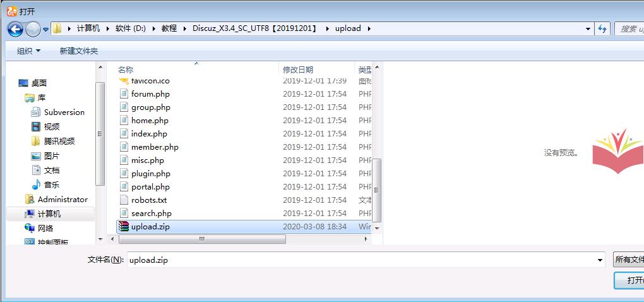Select portal.php file
644x302 pixels.
click(x=150, y=186)
